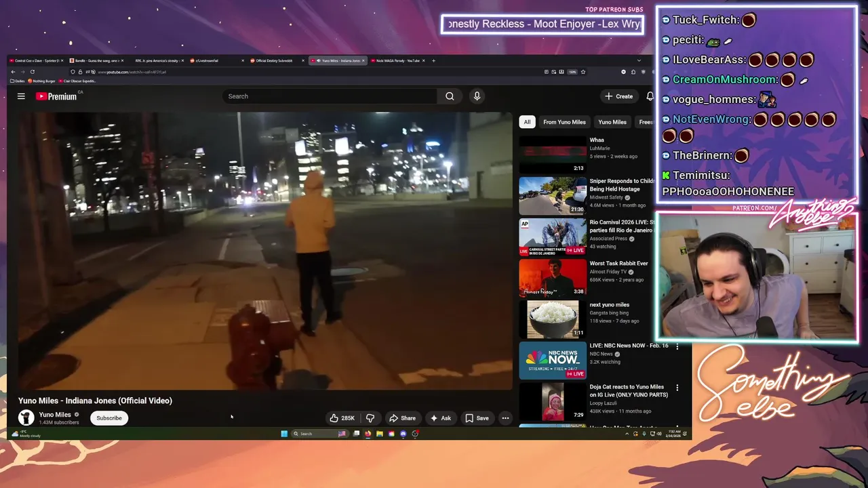Switch to Nicki MAGA Parody tab
868x488 pixels.
(x=397, y=60)
